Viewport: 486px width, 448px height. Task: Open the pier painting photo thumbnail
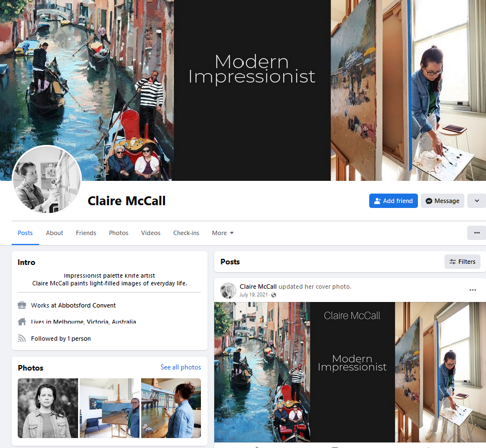(x=171, y=408)
